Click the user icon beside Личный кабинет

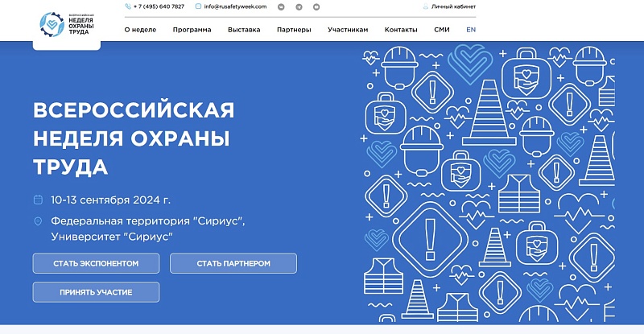click(426, 6)
